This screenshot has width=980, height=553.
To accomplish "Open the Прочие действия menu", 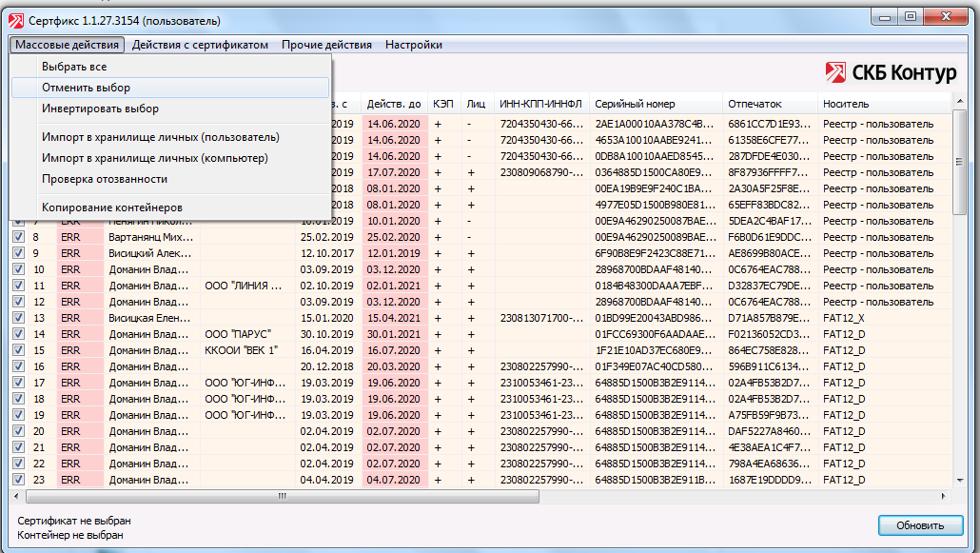I will pyautogui.click(x=326, y=45).
